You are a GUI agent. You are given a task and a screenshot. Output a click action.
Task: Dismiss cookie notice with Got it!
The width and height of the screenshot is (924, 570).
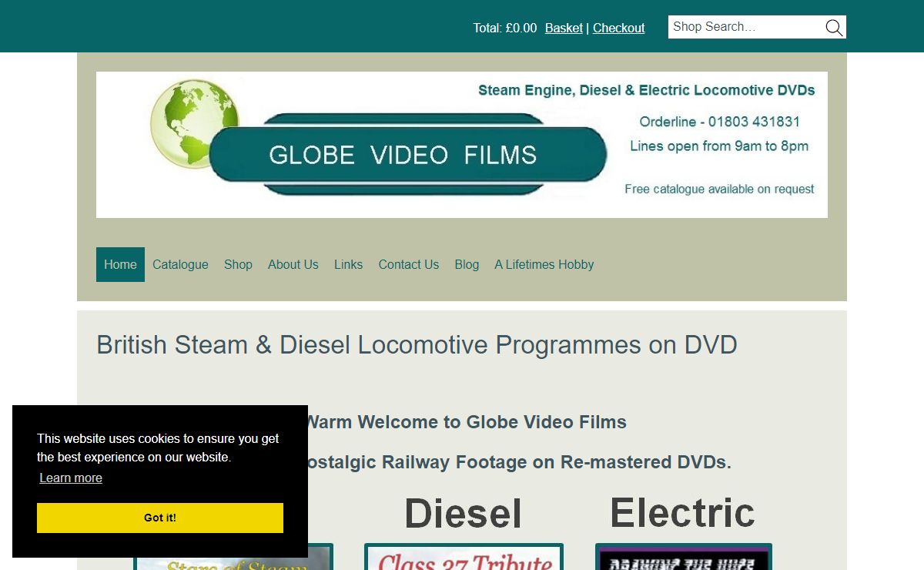click(160, 518)
